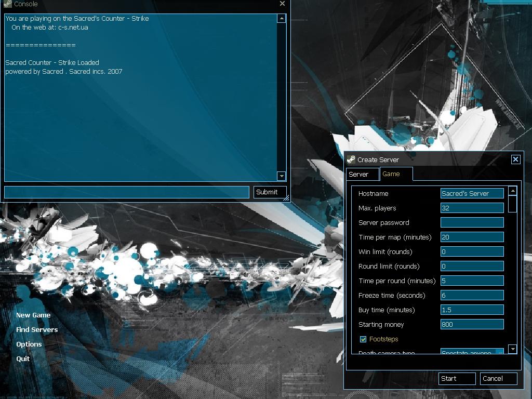This screenshot has width=532, height=399.
Task: Click the Steam icon in Console title bar
Action: coord(7,4)
